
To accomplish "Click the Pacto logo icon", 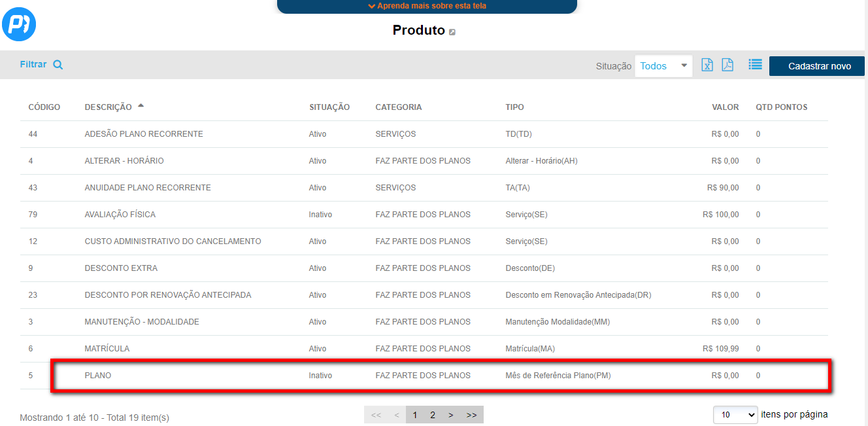I will point(19,25).
